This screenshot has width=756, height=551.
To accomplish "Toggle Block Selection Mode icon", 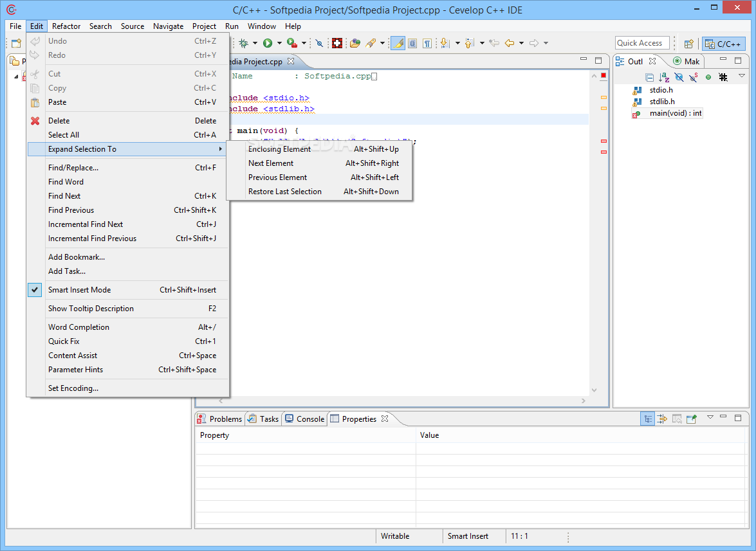I will [412, 43].
